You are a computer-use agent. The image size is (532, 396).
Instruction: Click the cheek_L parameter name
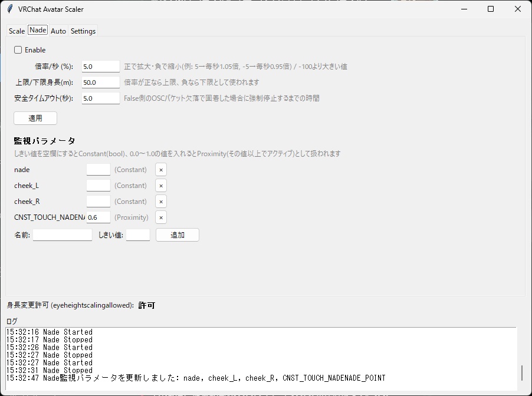27,186
